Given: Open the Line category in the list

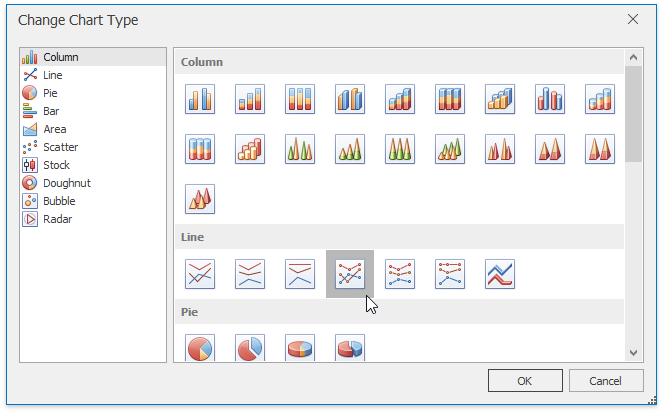Looking at the screenshot, I should click(x=55, y=75).
